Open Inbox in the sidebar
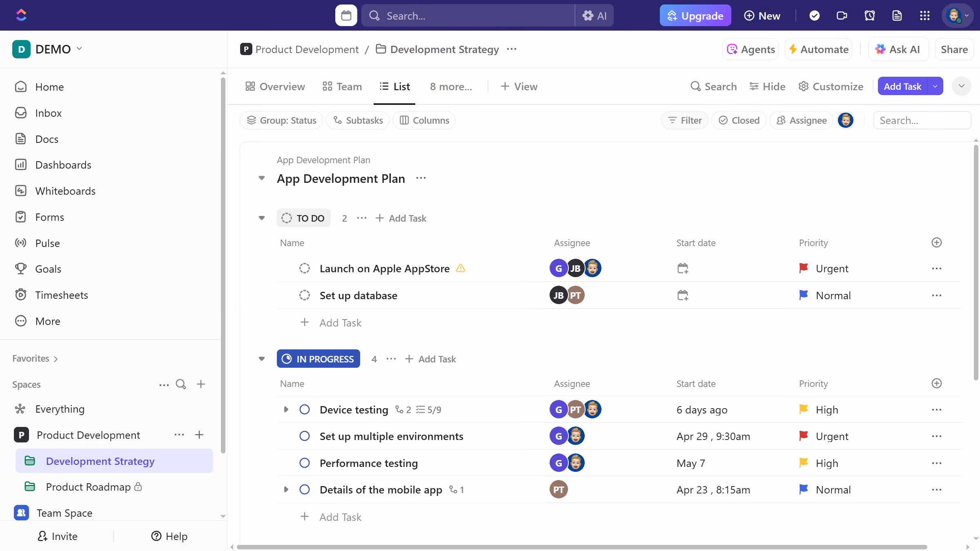Screen dimensions: 980x551 coord(48,113)
